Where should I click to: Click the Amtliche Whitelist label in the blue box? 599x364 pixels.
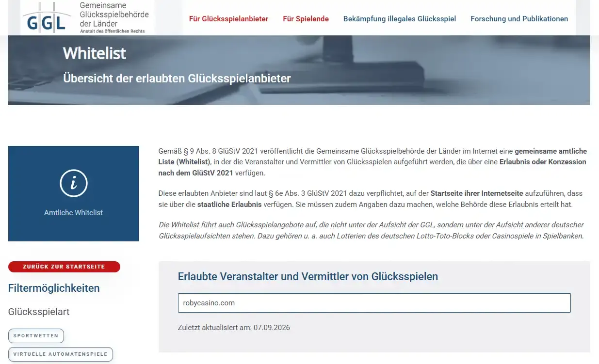tap(74, 213)
